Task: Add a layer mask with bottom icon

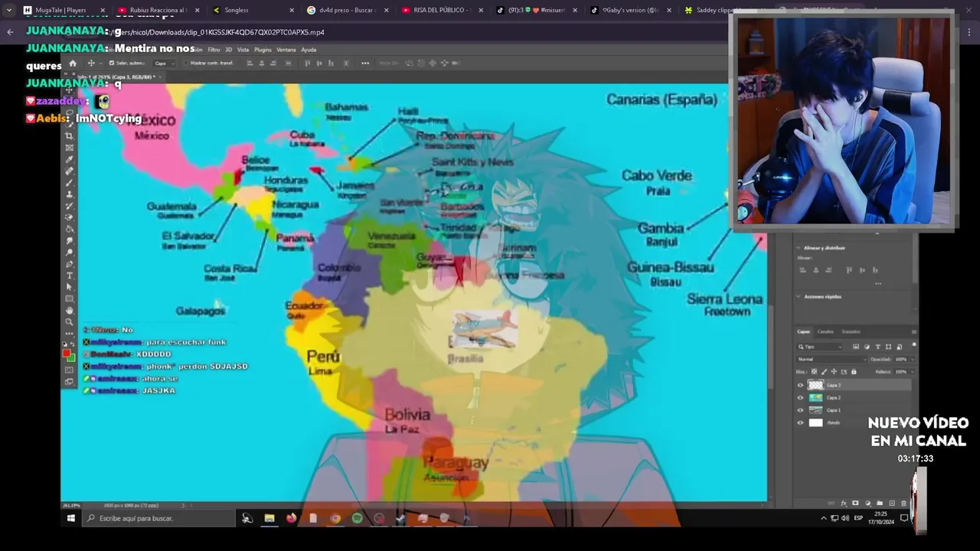Action: [855, 503]
